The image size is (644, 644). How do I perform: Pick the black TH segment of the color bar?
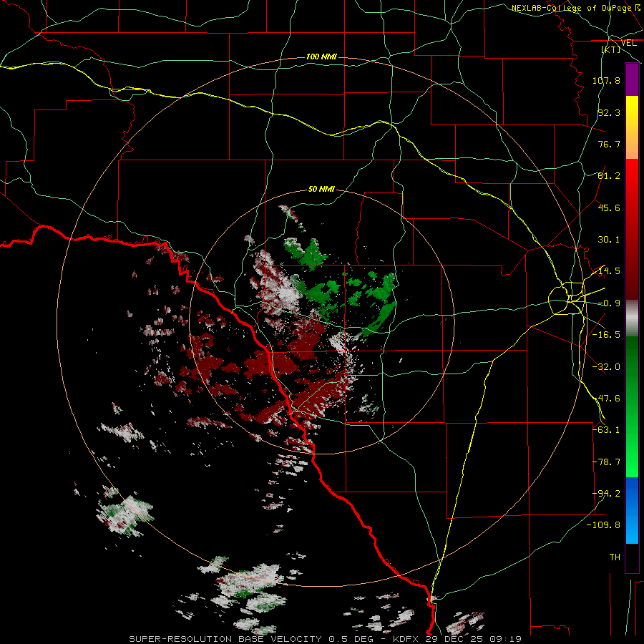[x=632, y=557]
